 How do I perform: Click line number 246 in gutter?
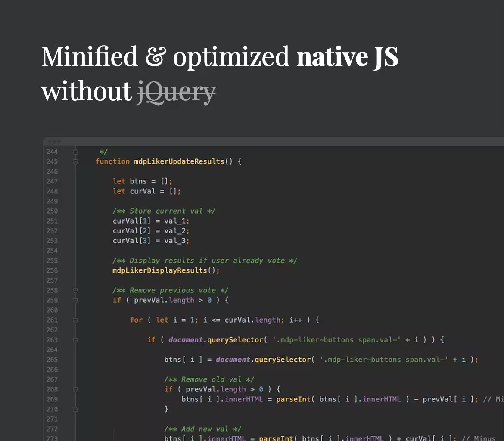(52, 172)
